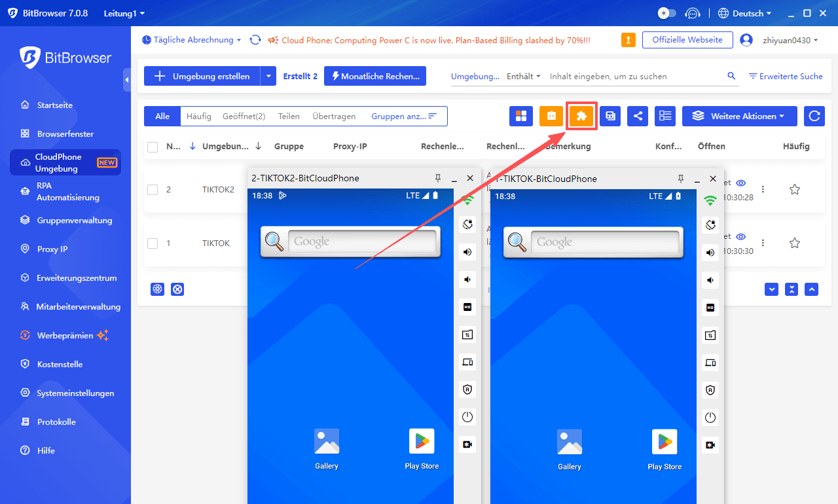Click the Umgebung erstellen button

coord(202,77)
